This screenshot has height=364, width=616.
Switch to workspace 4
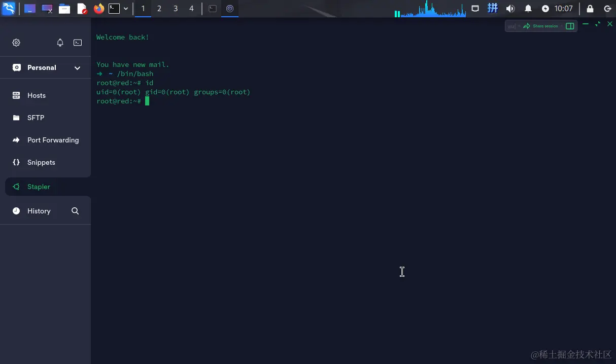pos(191,9)
